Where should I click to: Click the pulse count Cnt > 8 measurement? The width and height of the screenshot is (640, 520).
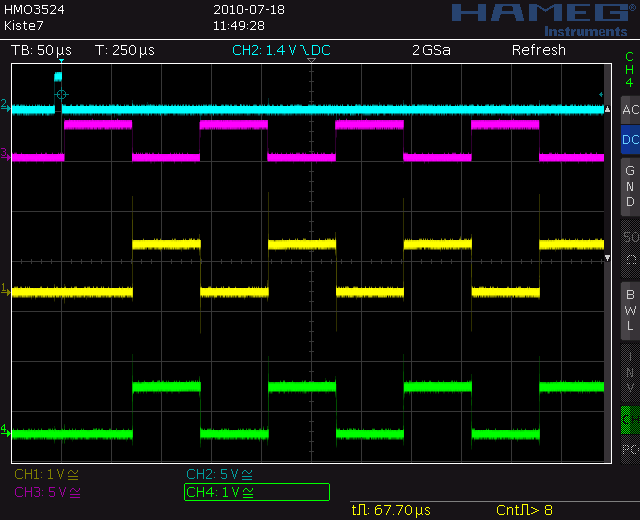pyautogui.click(x=524, y=510)
